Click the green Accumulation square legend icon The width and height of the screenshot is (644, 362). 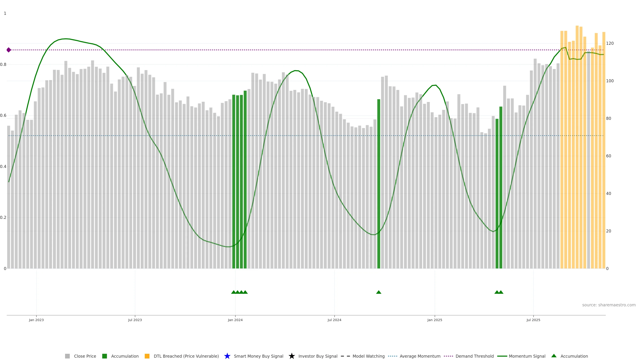[104, 356]
